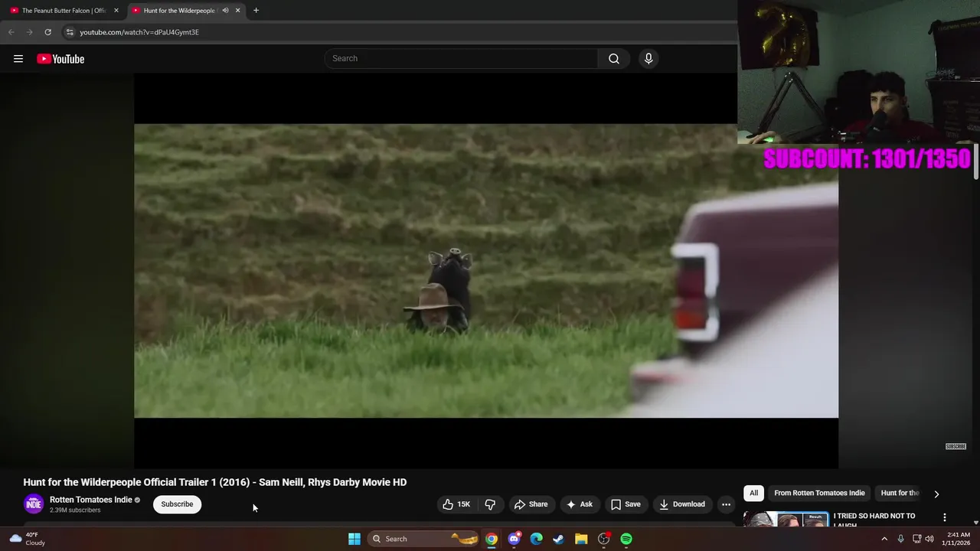The image size is (980, 551).
Task: Share the Wilderpeople trailer
Action: pyautogui.click(x=531, y=504)
